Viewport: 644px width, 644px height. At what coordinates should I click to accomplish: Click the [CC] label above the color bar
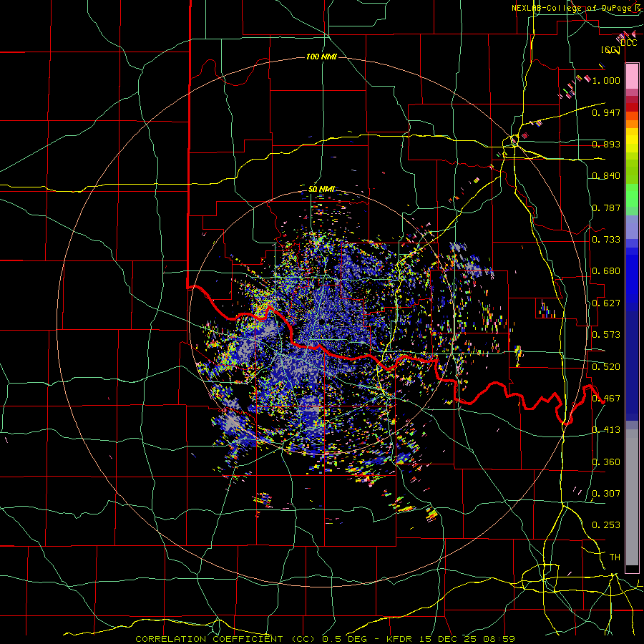click(x=610, y=50)
